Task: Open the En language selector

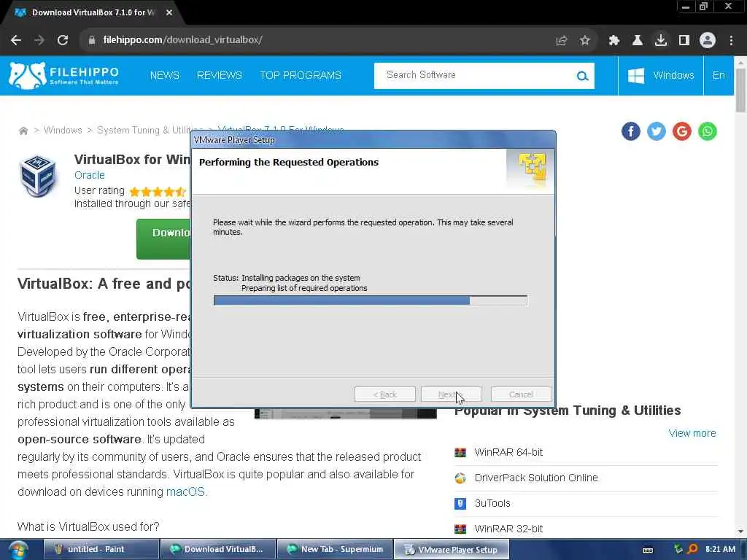Action: click(x=719, y=75)
